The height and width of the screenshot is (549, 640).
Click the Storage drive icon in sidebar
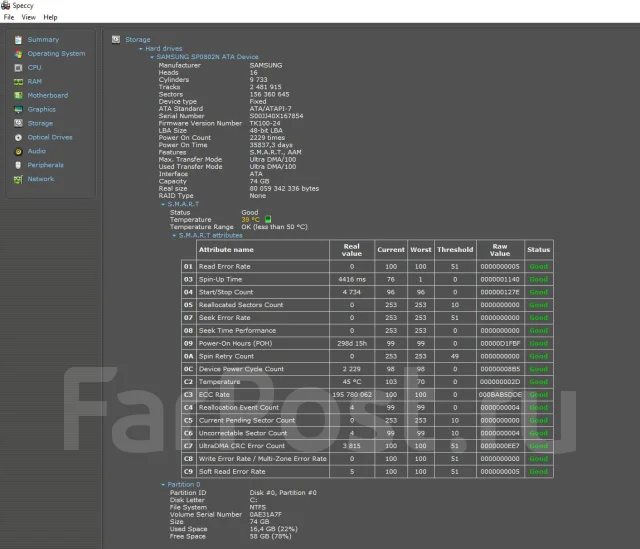(18, 123)
